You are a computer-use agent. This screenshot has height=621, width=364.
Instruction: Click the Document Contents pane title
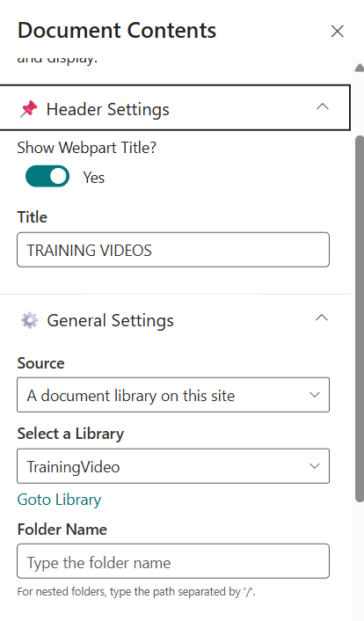pyautogui.click(x=117, y=31)
